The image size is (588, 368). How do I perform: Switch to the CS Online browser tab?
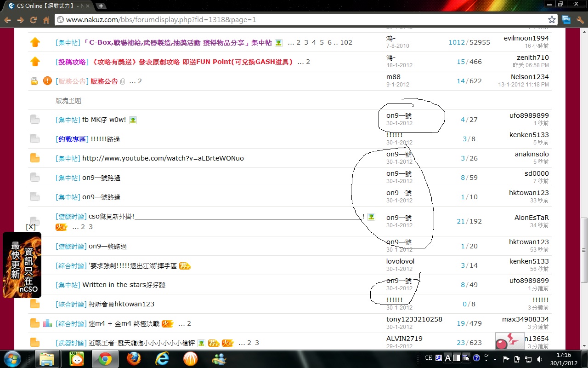pyautogui.click(x=46, y=6)
